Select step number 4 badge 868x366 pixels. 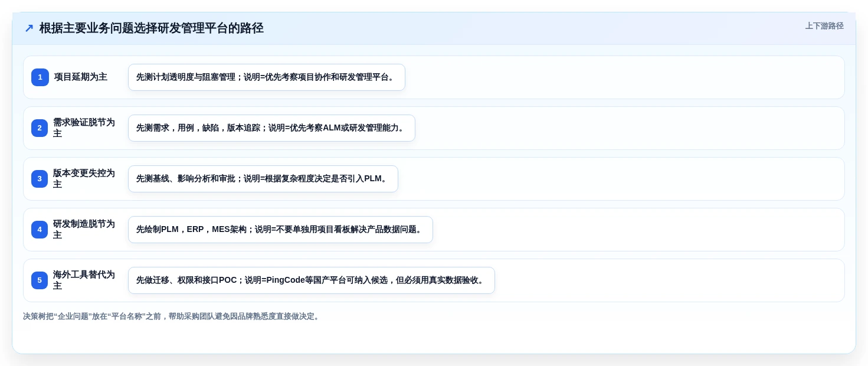(x=40, y=230)
